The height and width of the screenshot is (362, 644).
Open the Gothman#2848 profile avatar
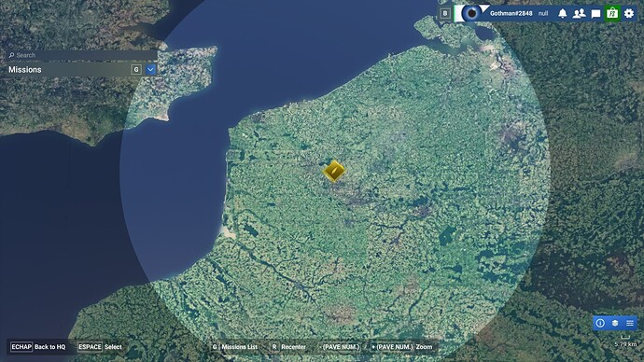[x=471, y=14]
